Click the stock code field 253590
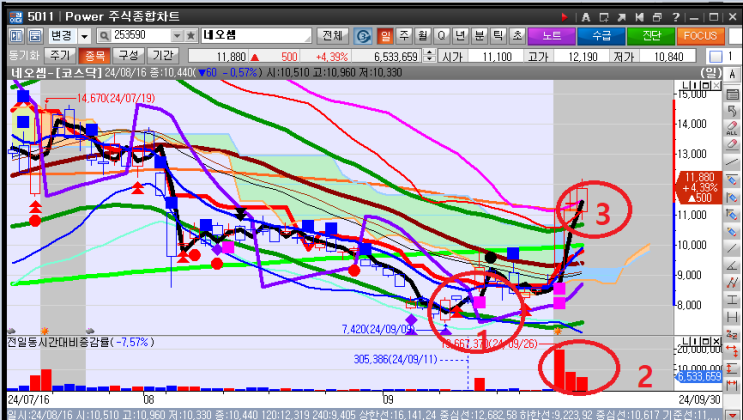The image size is (743, 420). [141, 36]
